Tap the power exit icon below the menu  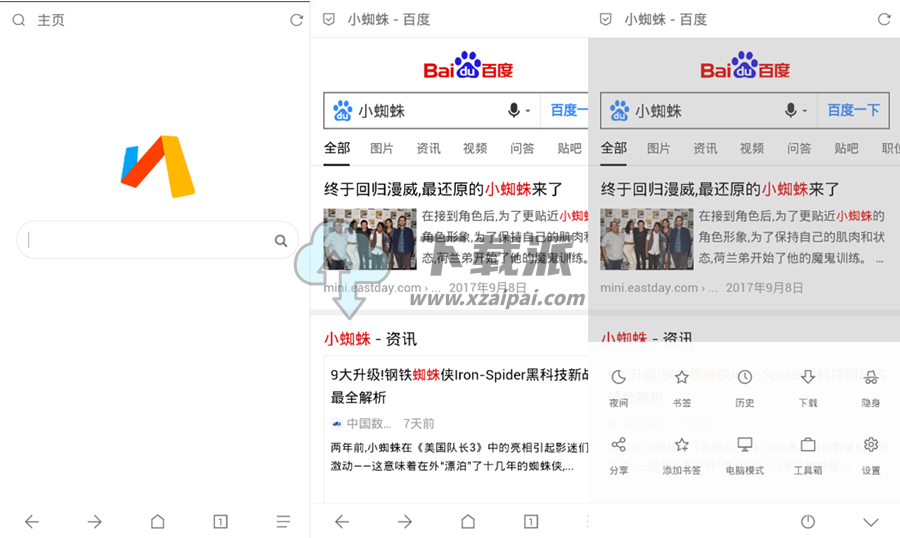pos(808,521)
